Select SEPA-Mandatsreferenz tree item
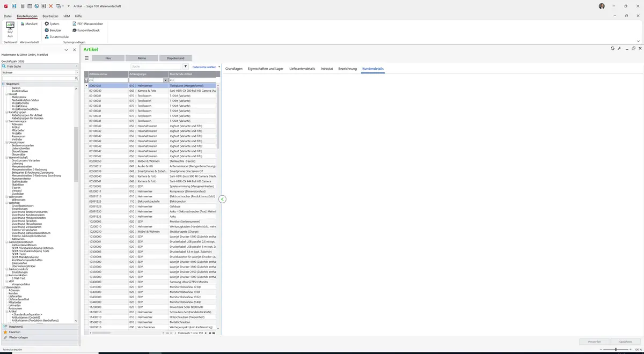This screenshot has width=644, height=354. point(26,257)
